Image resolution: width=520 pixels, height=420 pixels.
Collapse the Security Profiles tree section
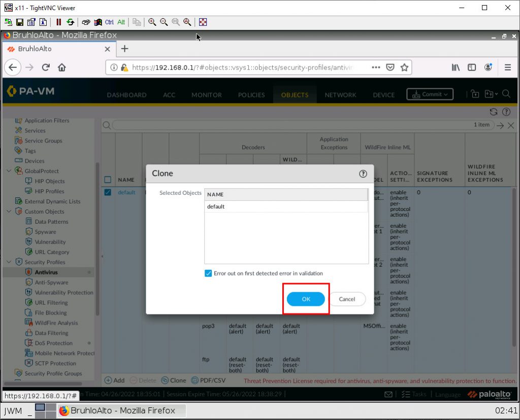click(x=9, y=262)
